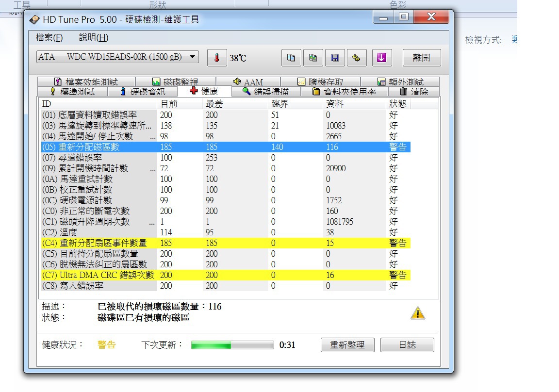Select row (C7) Ultra DMA CRC 錯誤次數
The height and width of the screenshot is (392, 559).
click(x=226, y=275)
